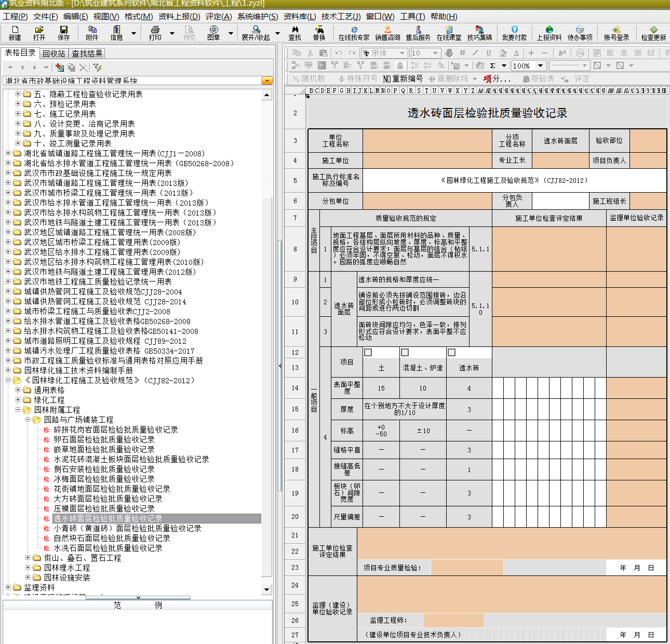Open the line style selector

(x=569, y=65)
